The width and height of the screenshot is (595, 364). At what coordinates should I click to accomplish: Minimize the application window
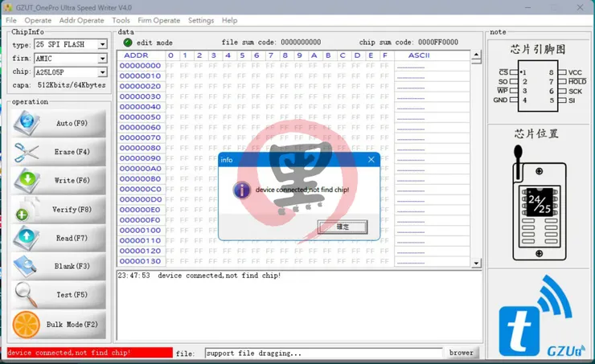(527, 7)
